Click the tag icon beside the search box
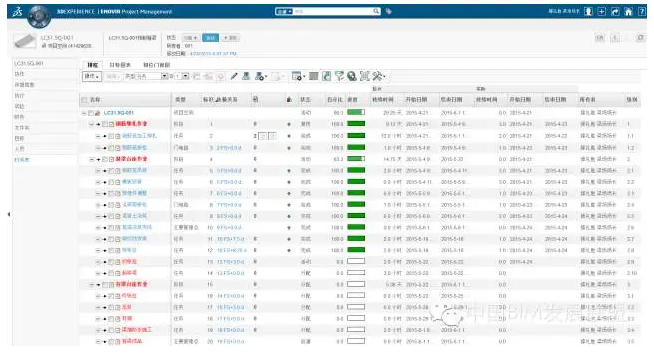654x362 pixels. pyautogui.click(x=389, y=11)
